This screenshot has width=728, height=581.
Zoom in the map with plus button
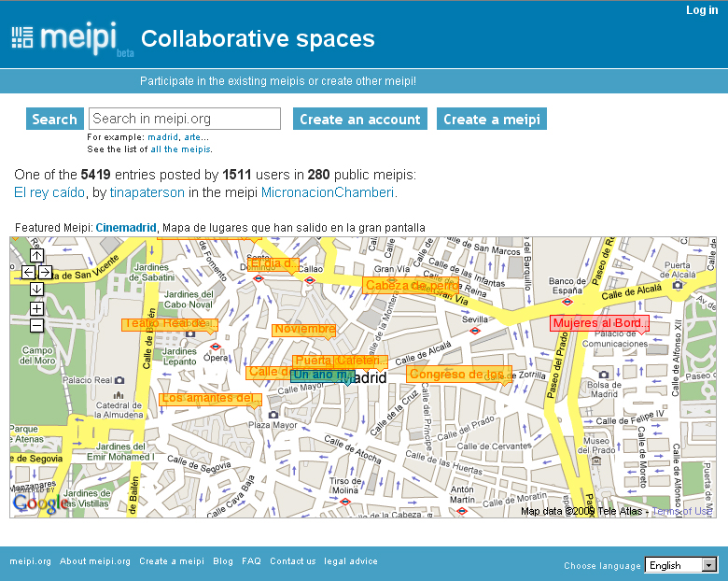tap(36, 308)
